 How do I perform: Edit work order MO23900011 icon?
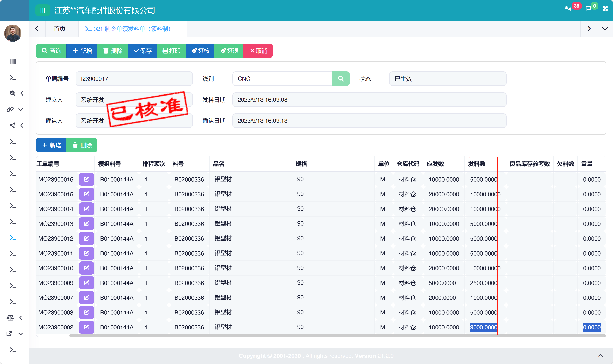pyautogui.click(x=86, y=253)
